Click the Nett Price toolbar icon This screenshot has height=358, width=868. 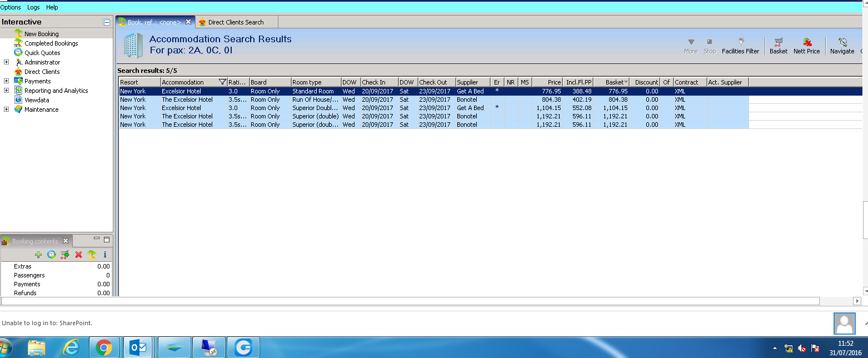coord(807,42)
